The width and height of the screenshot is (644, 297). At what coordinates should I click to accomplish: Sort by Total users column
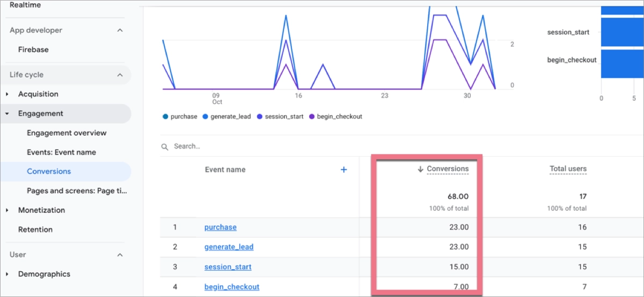[568, 169]
